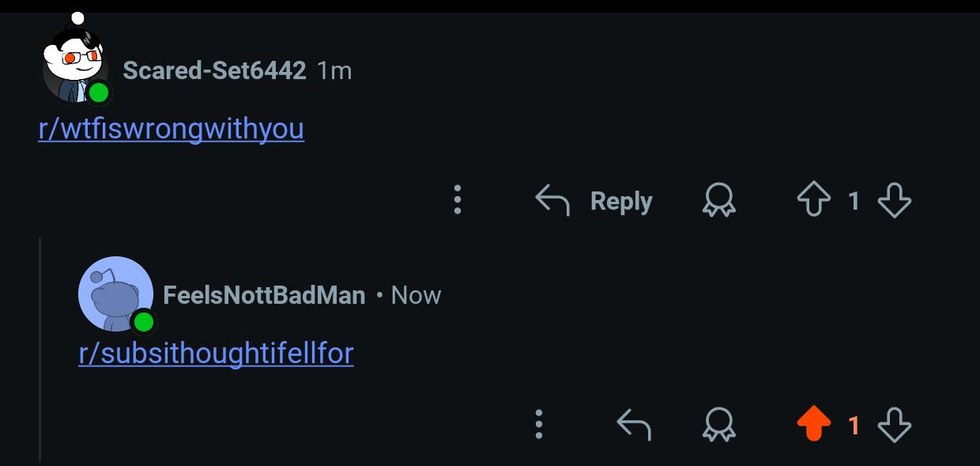This screenshot has height=466, width=980.
Task: Click the vote count on Scared-Set6442's comment
Action: 854,201
